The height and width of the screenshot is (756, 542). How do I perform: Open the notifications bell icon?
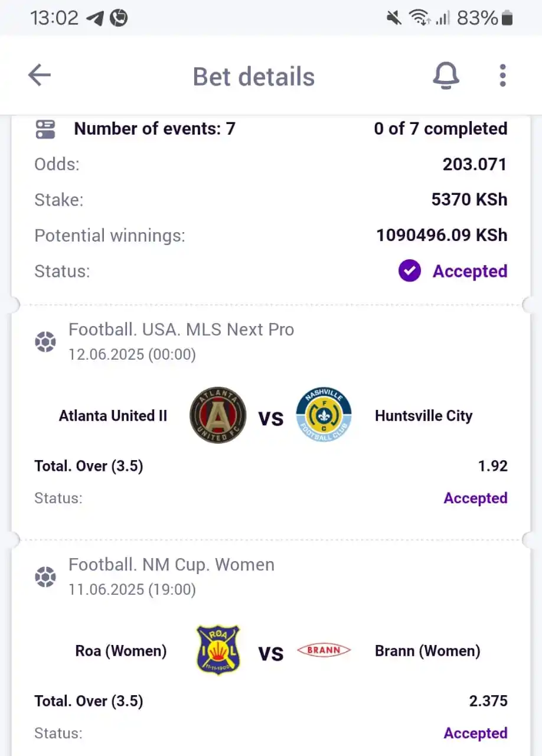(446, 76)
